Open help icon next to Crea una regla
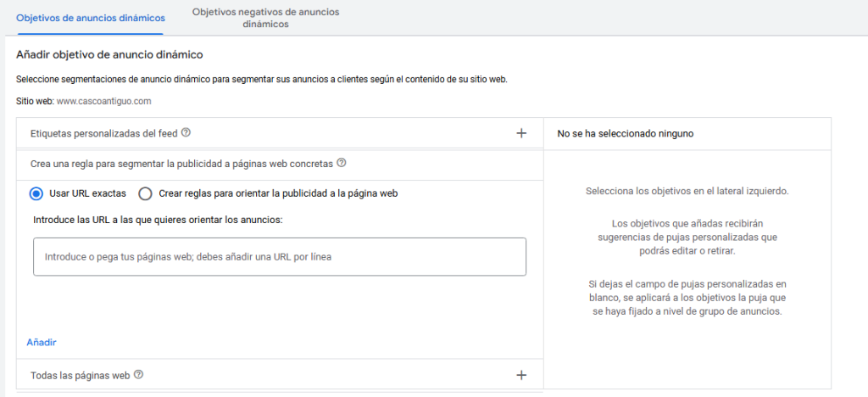 point(342,163)
